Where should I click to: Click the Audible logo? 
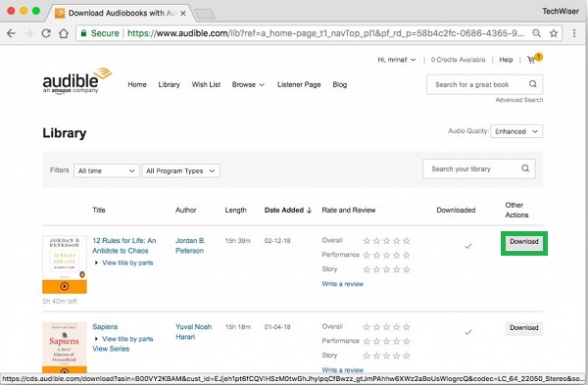click(x=76, y=81)
